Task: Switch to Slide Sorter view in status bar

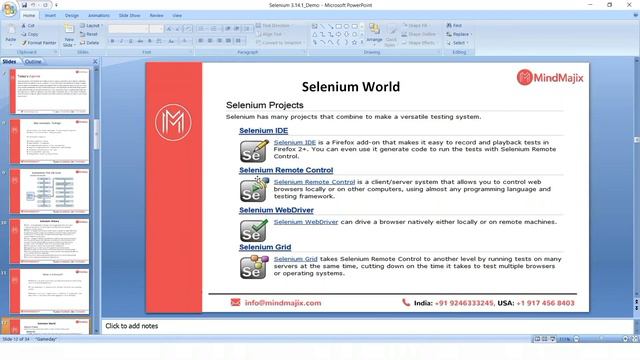Action: coord(545,339)
